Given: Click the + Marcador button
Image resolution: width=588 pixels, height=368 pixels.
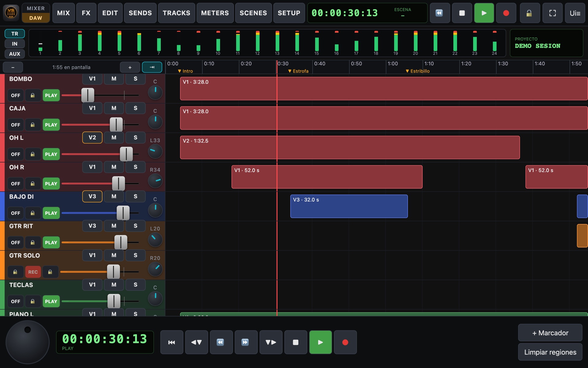Looking at the screenshot, I should [x=550, y=333].
